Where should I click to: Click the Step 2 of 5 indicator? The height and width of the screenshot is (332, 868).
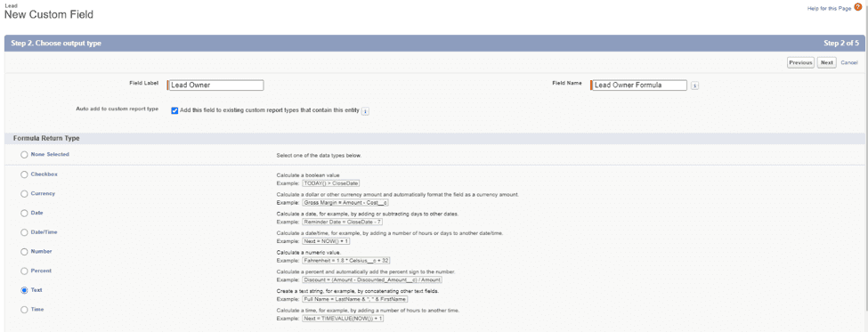coord(841,43)
